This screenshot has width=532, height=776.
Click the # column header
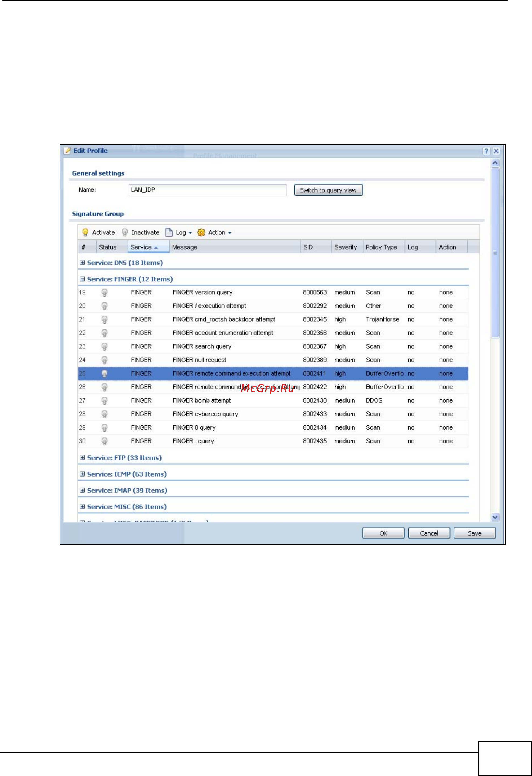(x=87, y=247)
